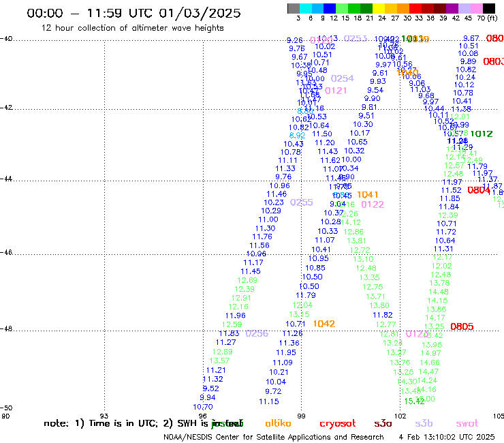
Task: Click the green wave height value 14.66
Action: point(430,363)
